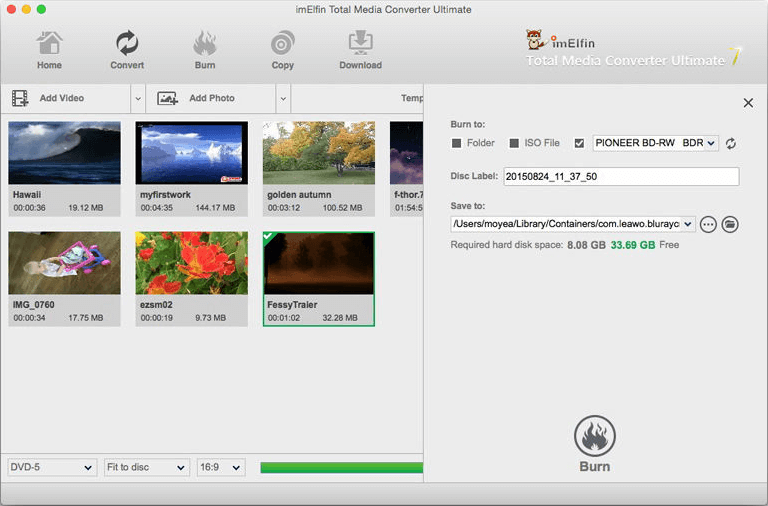Check the ISO File option
The width and height of the screenshot is (768, 506).
pos(515,144)
